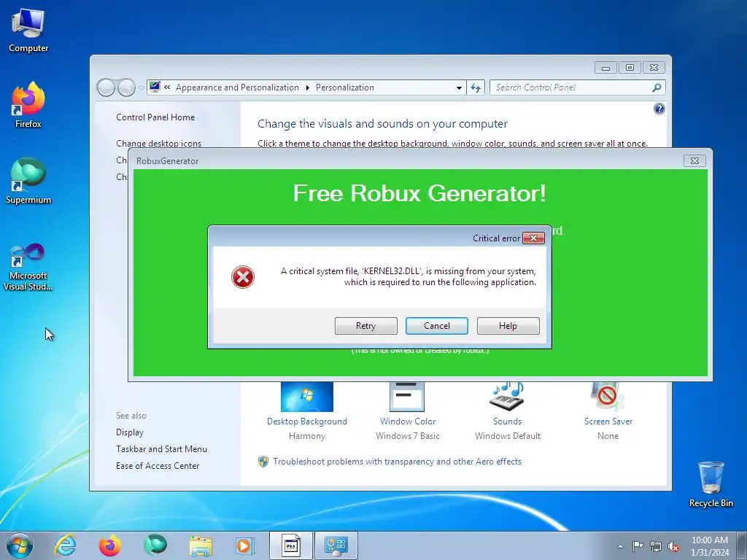
Task: Open the Control Panel help icon
Action: (659, 109)
